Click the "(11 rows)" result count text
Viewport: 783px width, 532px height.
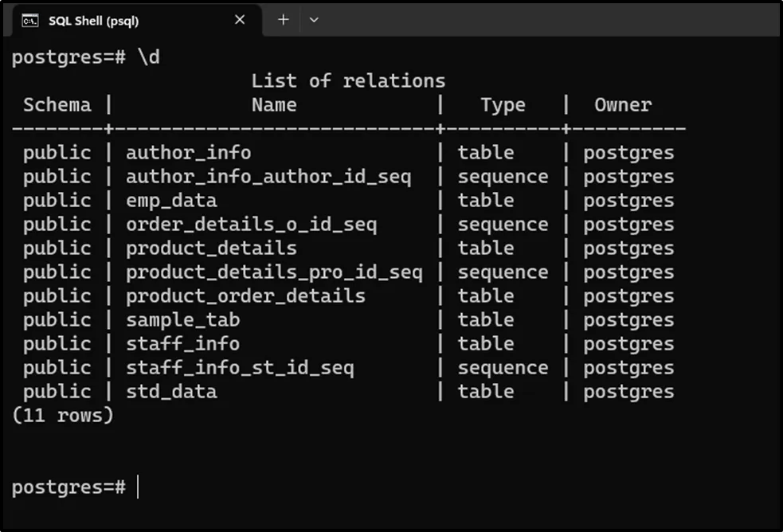[63, 415]
